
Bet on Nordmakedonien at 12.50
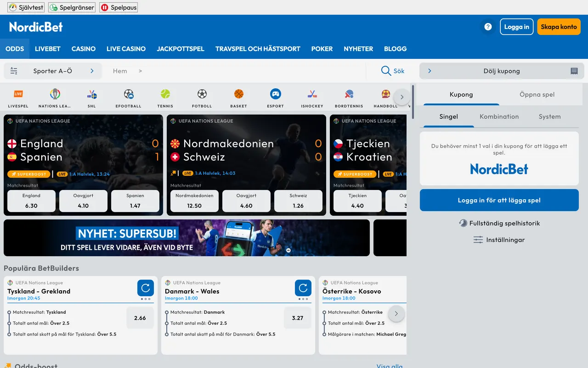(x=194, y=201)
